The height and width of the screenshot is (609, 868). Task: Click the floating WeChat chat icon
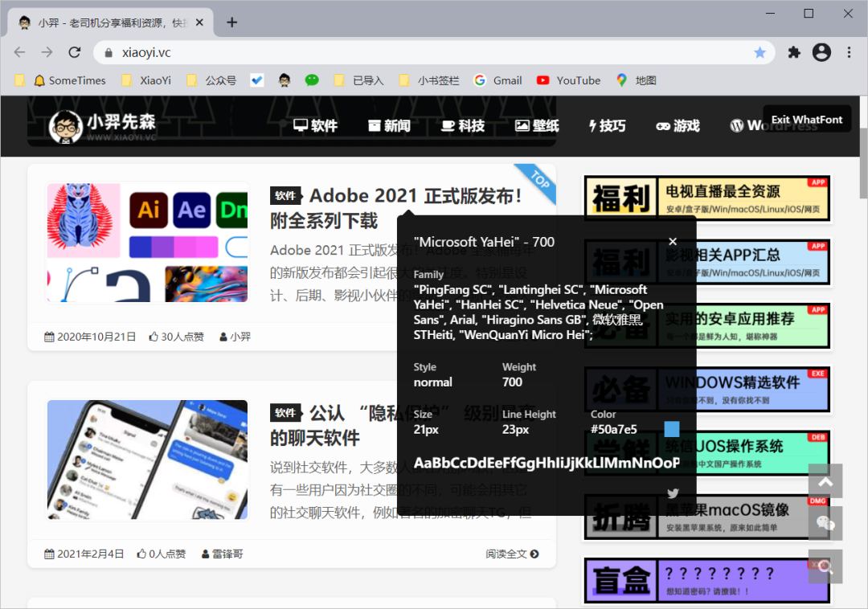point(825,524)
